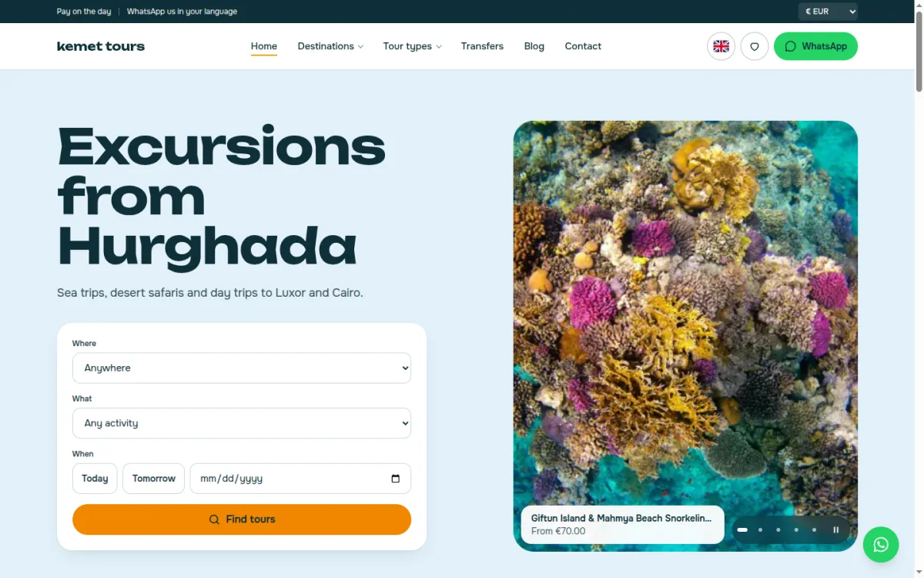Show the second carousel slide
Screen dimensions: 924x578
(x=760, y=530)
